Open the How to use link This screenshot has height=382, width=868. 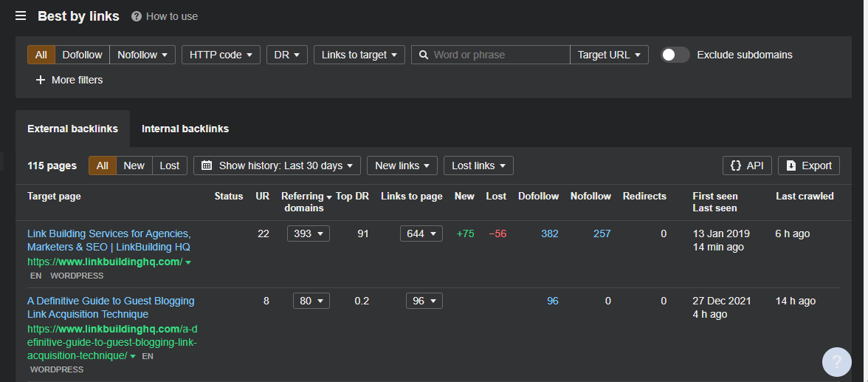(171, 17)
